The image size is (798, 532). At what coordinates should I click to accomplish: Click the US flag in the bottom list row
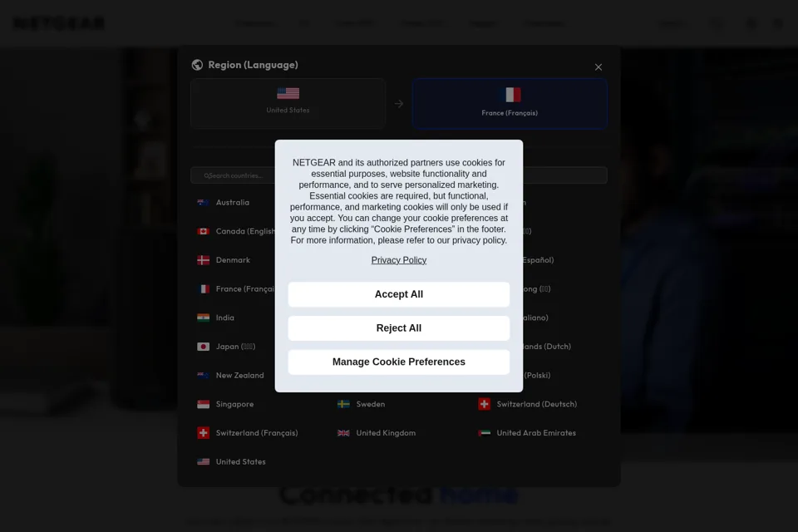(x=203, y=461)
